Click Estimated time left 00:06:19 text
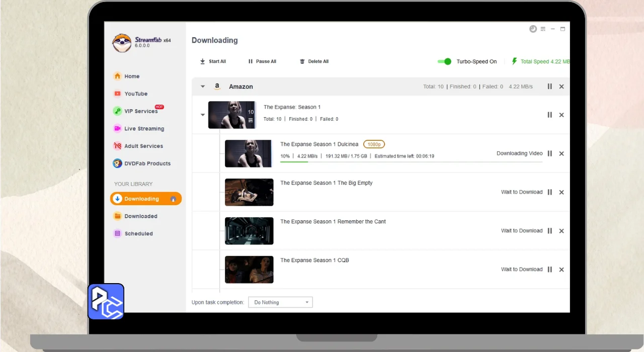 point(404,156)
